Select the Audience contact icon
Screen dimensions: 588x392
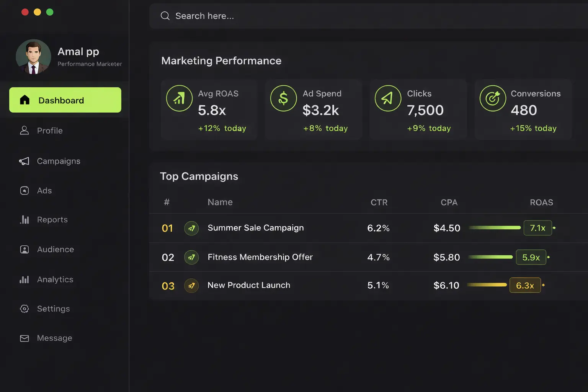[24, 249]
